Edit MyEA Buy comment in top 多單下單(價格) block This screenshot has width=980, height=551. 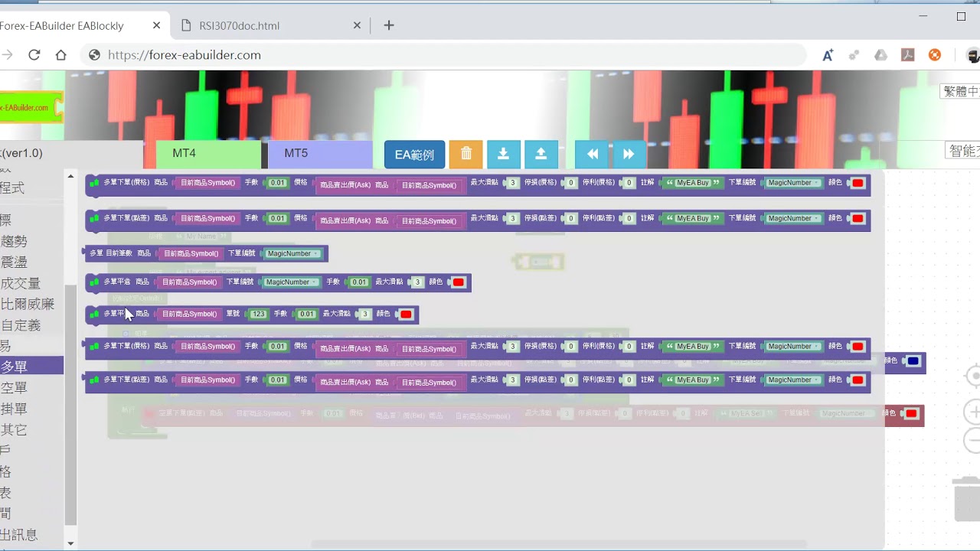[693, 183]
